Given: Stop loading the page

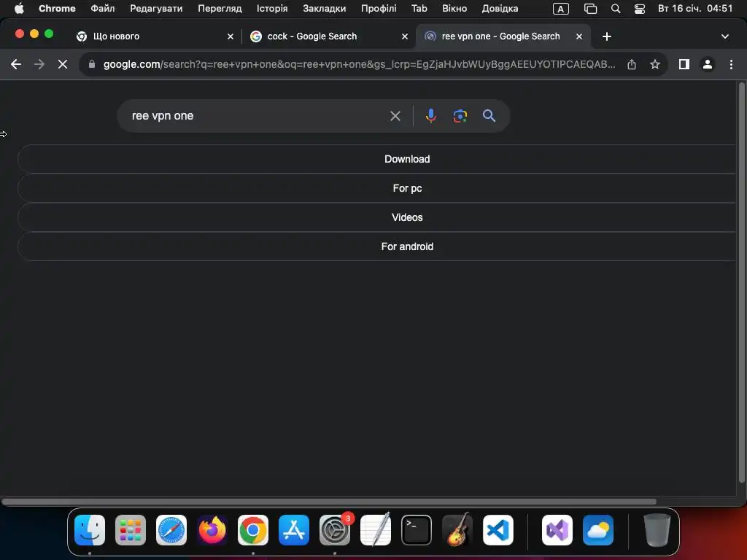Looking at the screenshot, I should [x=63, y=64].
